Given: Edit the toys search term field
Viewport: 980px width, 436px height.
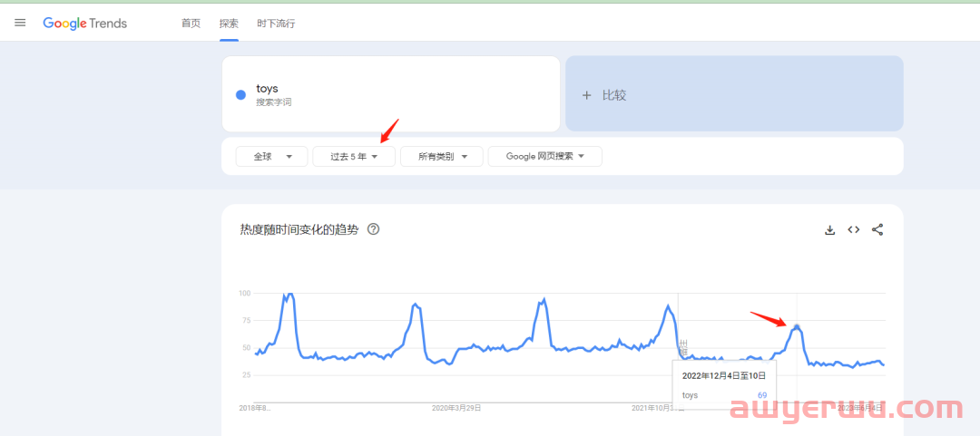Looking at the screenshot, I should 390,94.
